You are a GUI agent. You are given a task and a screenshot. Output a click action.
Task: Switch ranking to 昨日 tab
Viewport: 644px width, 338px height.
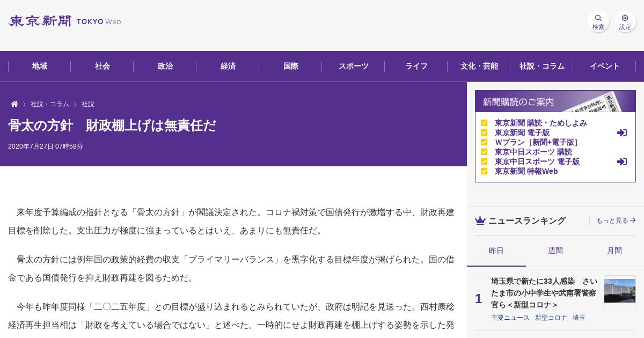click(496, 251)
